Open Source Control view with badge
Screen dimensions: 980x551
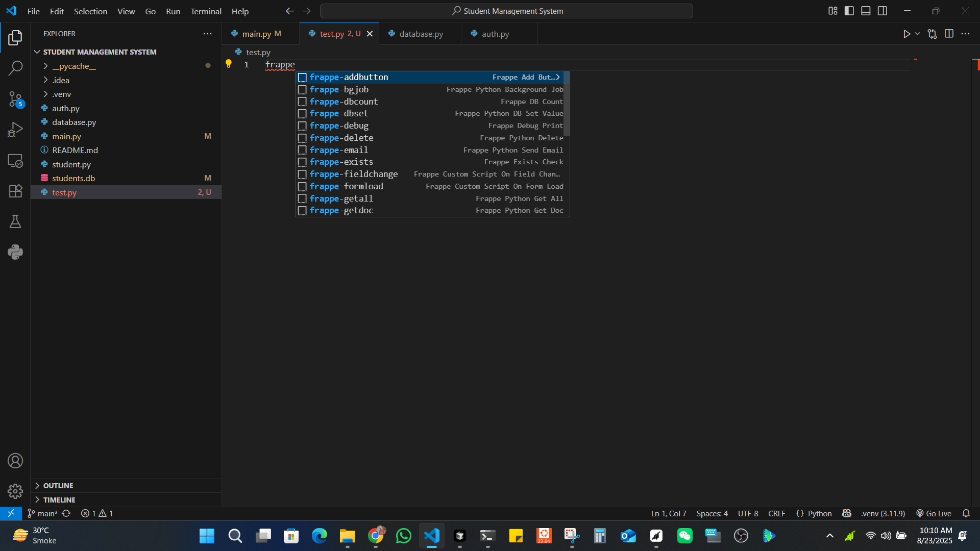[x=15, y=99]
